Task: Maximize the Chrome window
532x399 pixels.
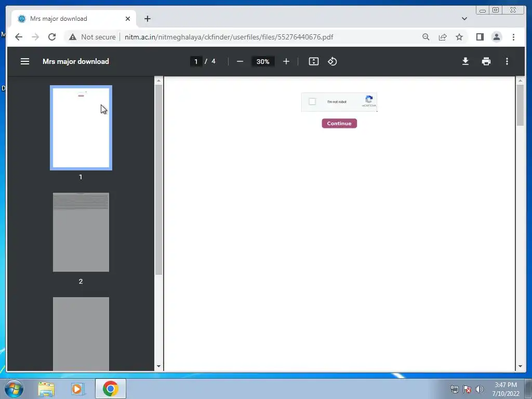Action: click(x=496, y=10)
